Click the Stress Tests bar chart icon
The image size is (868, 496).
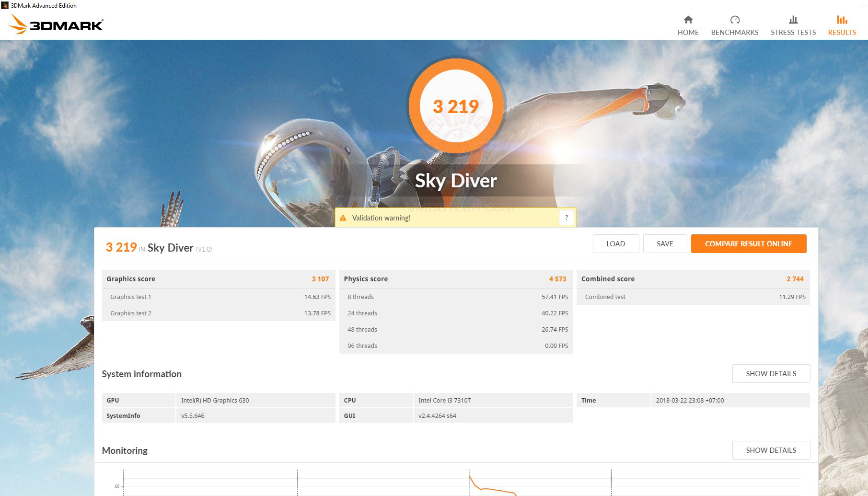click(793, 20)
